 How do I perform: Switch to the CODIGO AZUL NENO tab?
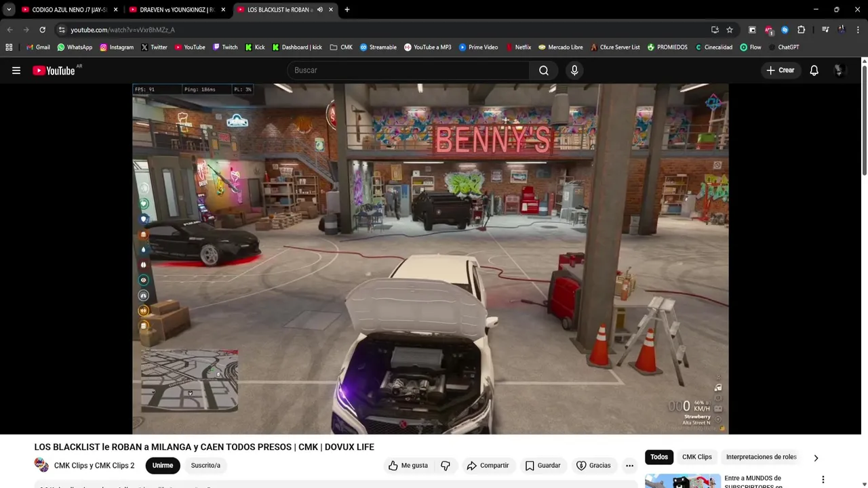click(x=70, y=9)
